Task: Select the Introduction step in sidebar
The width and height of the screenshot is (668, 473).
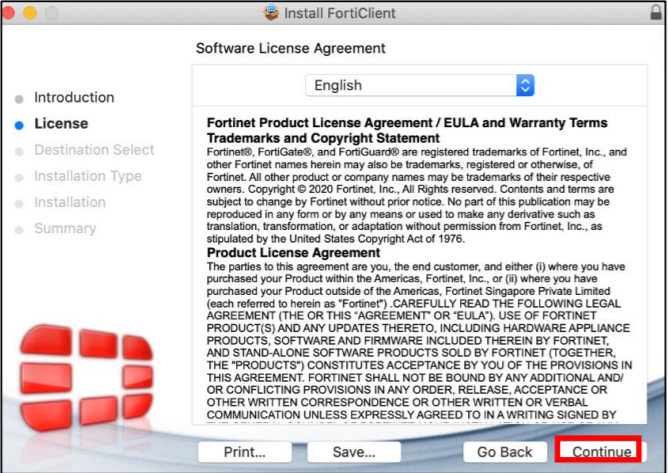Action: 74,98
